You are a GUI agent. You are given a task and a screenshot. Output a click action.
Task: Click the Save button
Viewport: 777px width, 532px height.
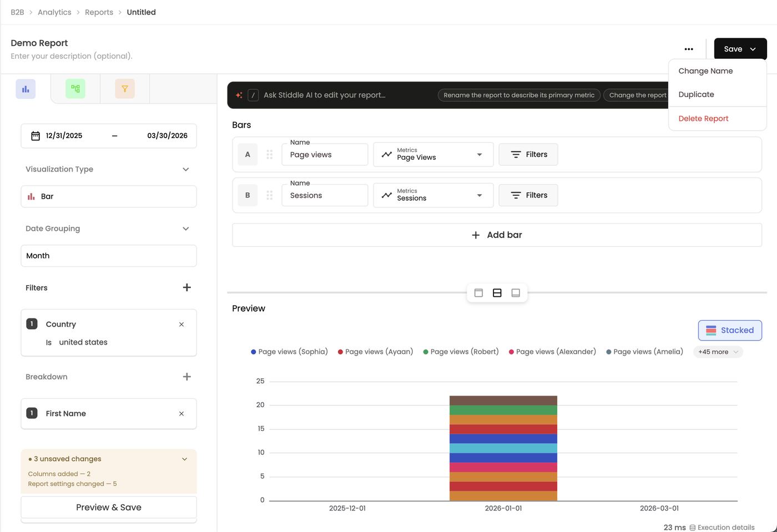(740, 49)
